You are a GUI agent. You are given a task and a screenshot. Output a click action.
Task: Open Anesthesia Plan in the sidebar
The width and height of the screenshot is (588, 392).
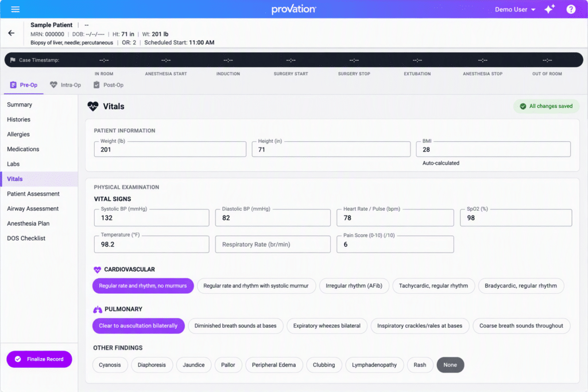pyautogui.click(x=39, y=223)
